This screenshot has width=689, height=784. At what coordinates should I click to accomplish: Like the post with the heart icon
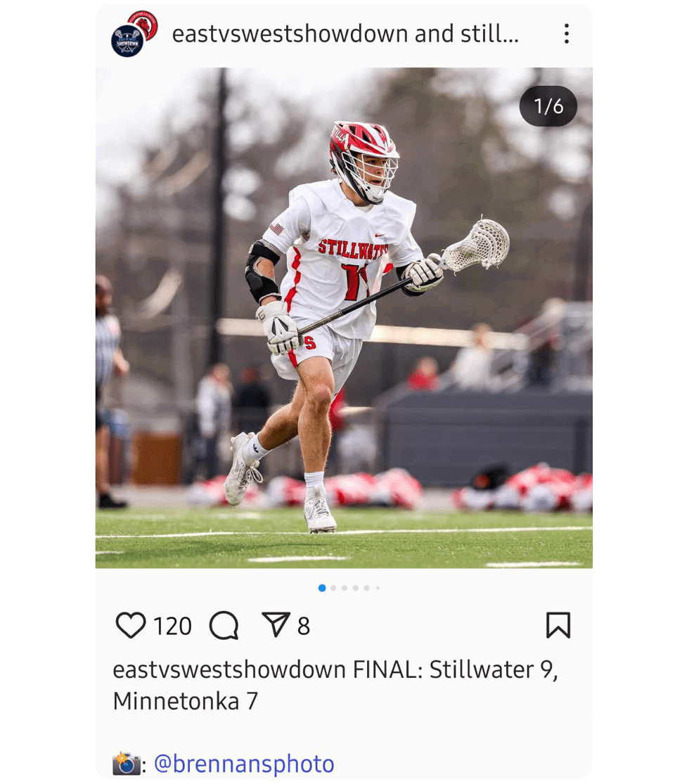[x=131, y=625]
